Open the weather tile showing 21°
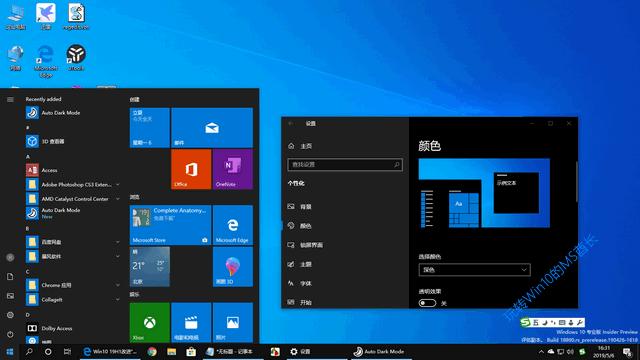This screenshot has height=360, width=640. point(149,267)
